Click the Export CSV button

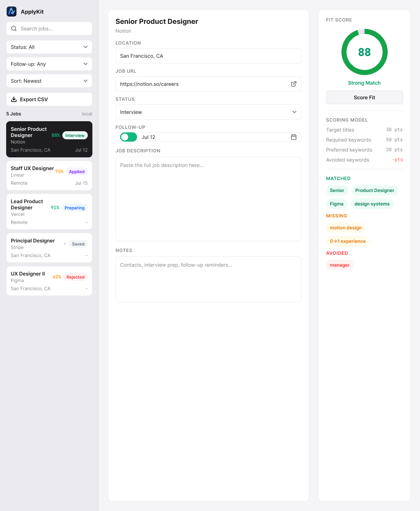(49, 99)
